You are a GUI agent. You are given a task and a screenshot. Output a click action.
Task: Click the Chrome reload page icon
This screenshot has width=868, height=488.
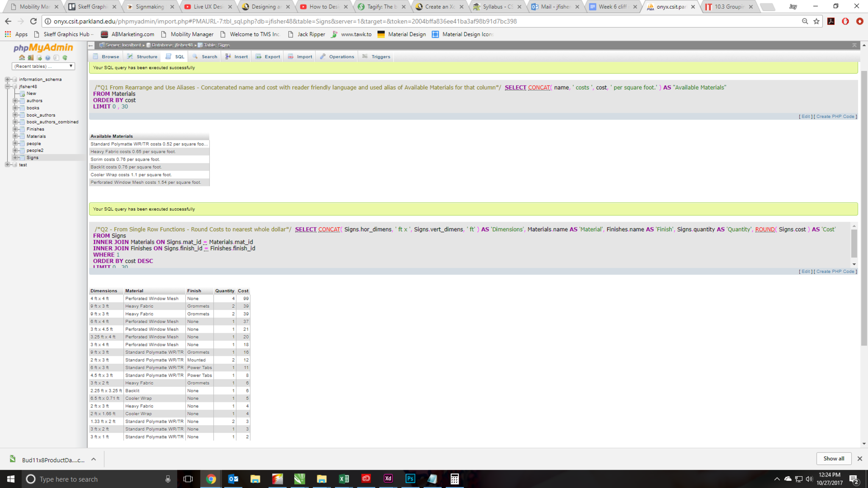pos(33,21)
